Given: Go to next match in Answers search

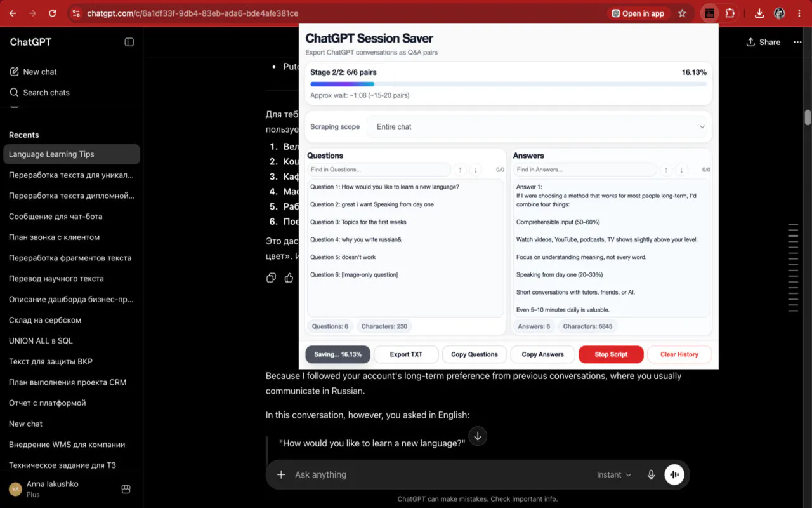Looking at the screenshot, I should point(681,170).
